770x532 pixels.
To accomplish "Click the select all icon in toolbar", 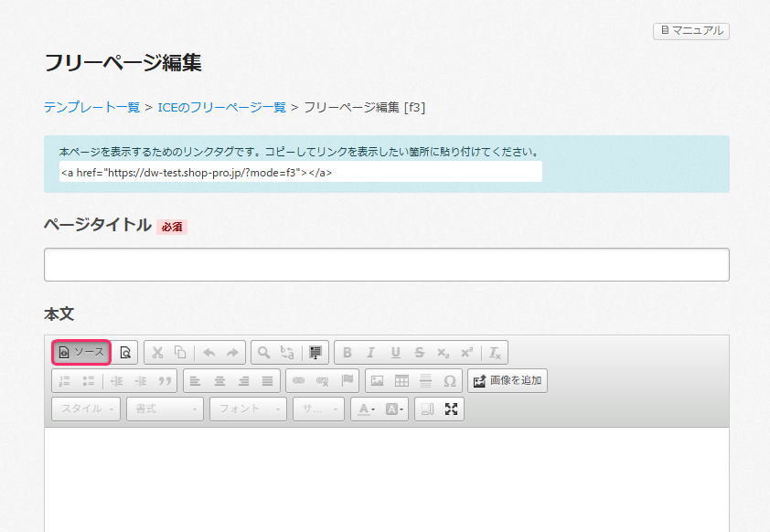I will [317, 352].
